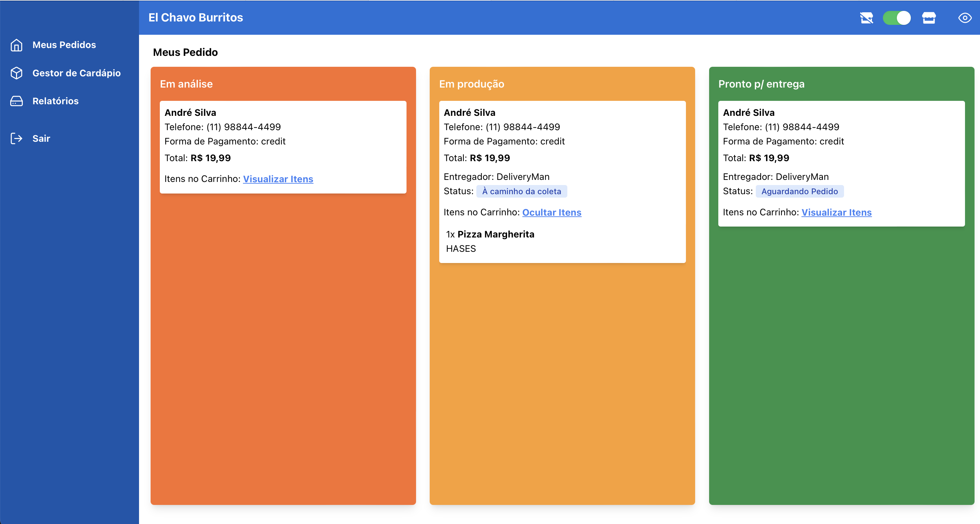Expand items in the Em análise order
Screen dimensions: 980x524
[x=278, y=179]
